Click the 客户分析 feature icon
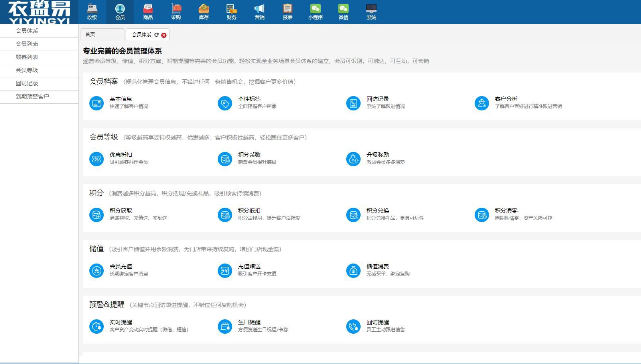This screenshot has height=364, width=641. (x=482, y=103)
